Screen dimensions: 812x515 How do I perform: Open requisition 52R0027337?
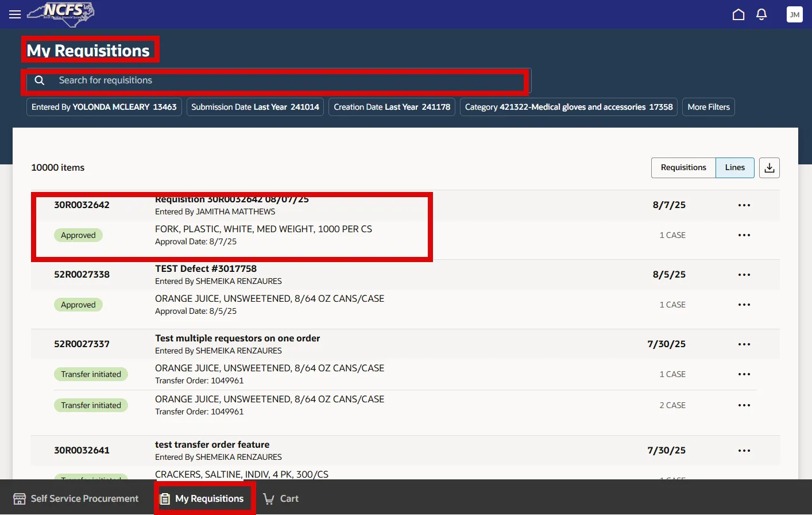[82, 344]
